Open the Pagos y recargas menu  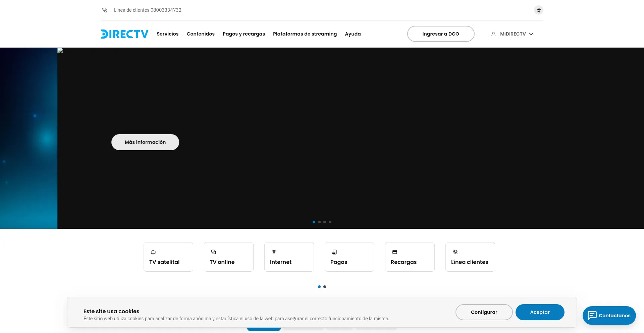[x=244, y=34]
